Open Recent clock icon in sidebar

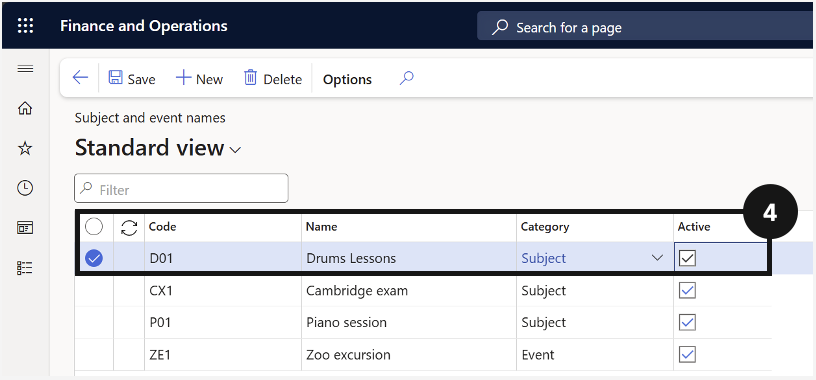coord(25,188)
